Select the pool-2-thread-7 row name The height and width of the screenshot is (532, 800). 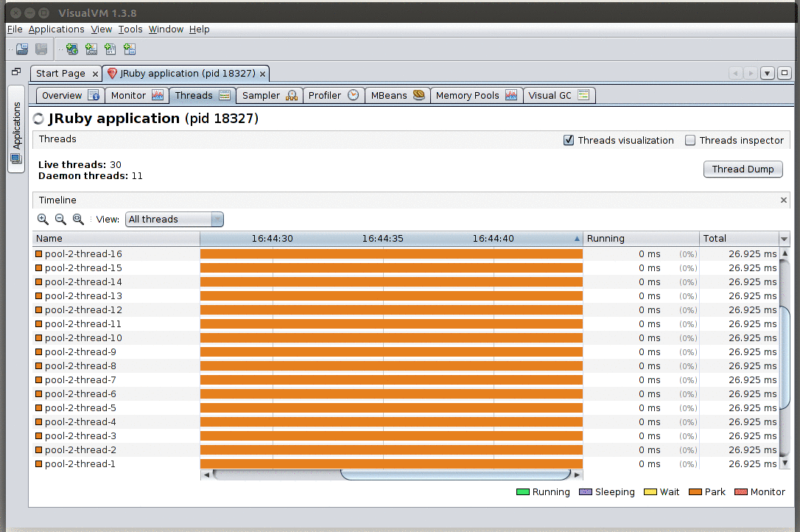(x=80, y=380)
